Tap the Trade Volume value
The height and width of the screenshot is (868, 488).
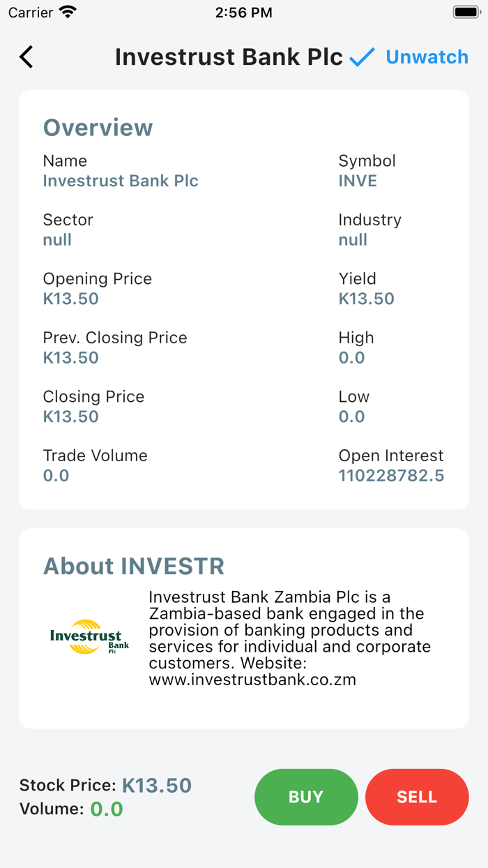[56, 476]
